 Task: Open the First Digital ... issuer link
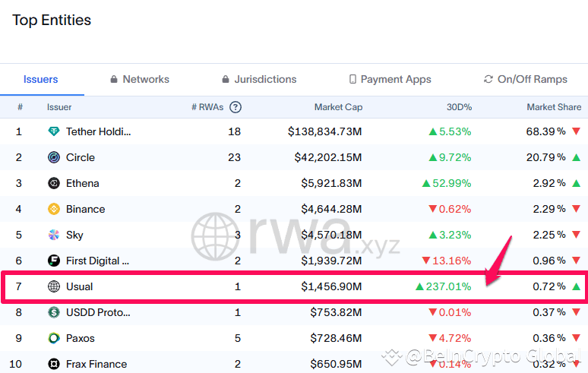[97, 261]
